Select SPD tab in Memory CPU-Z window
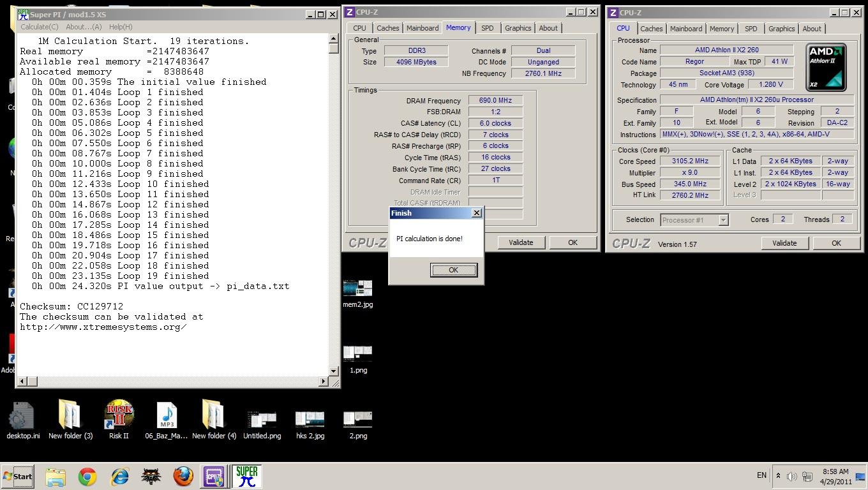Viewport: 868px width, 490px height. point(488,28)
